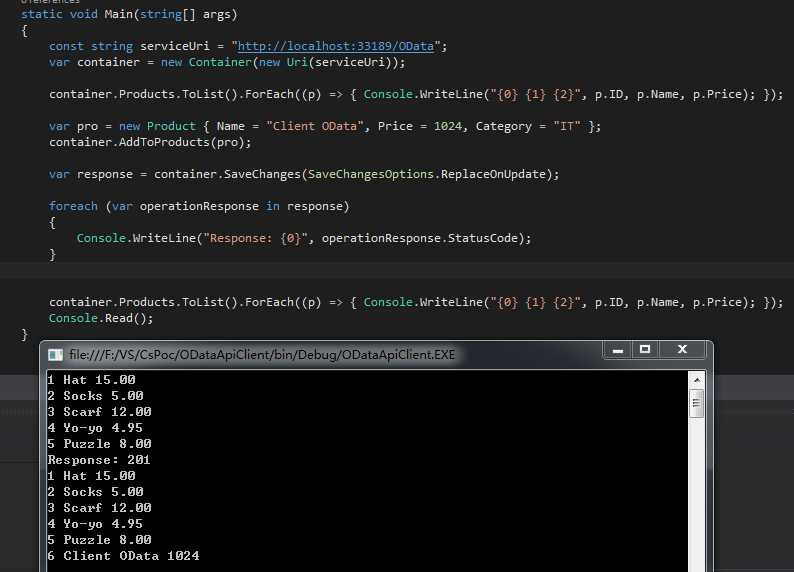The height and width of the screenshot is (572, 794).
Task: Click "container.AddToProducts(pro);" line
Action: 150,142
